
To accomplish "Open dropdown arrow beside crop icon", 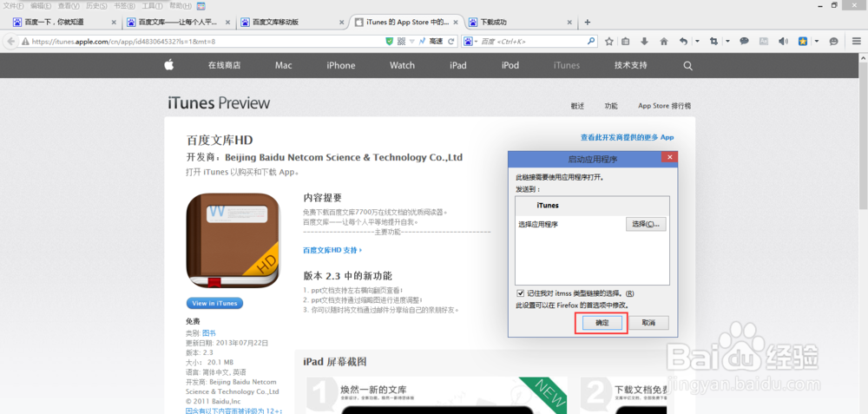I will tap(727, 42).
